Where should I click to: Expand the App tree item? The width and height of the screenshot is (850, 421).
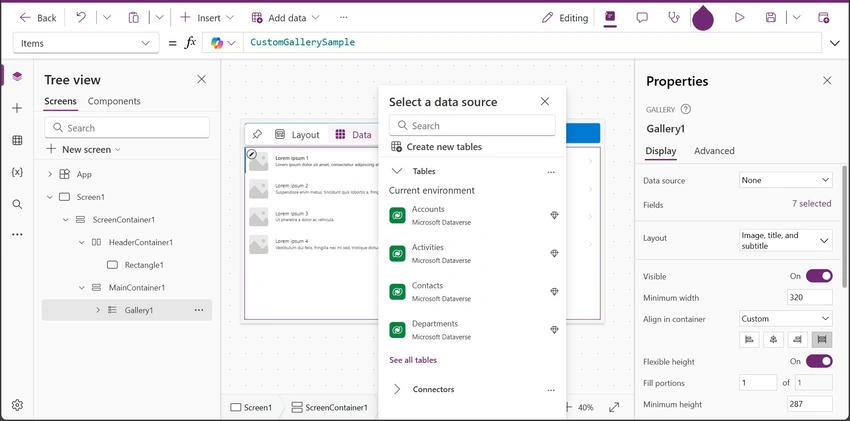tap(50, 174)
